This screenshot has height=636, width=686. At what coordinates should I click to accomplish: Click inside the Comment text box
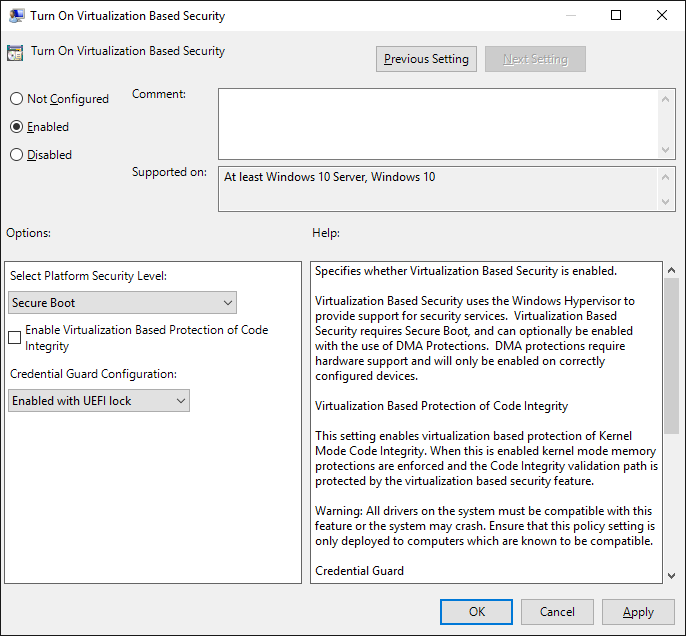pos(438,123)
